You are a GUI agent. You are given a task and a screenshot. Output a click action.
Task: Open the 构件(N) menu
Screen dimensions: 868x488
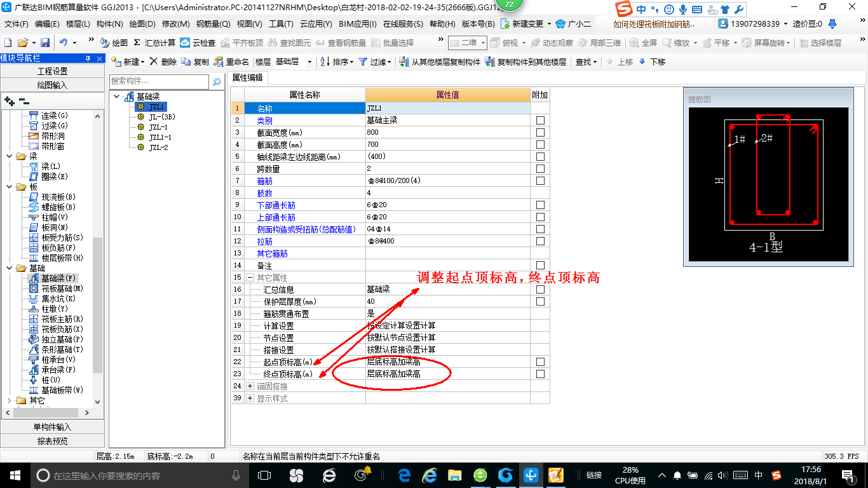109,24
